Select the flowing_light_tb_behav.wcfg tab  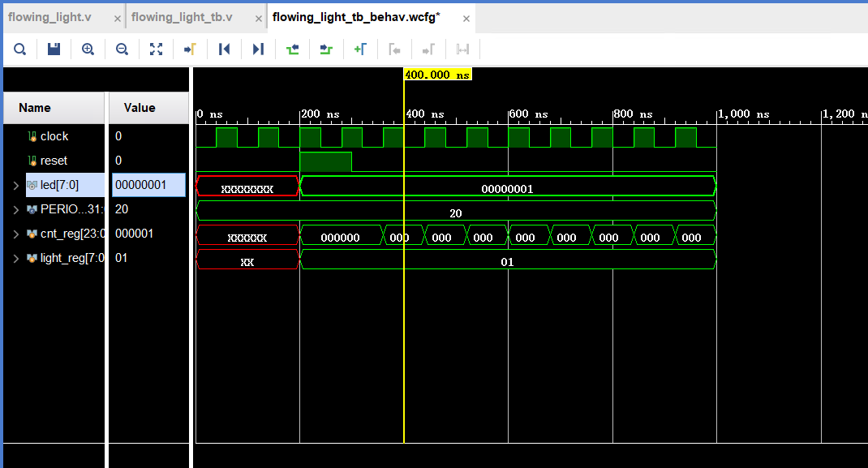click(x=356, y=17)
